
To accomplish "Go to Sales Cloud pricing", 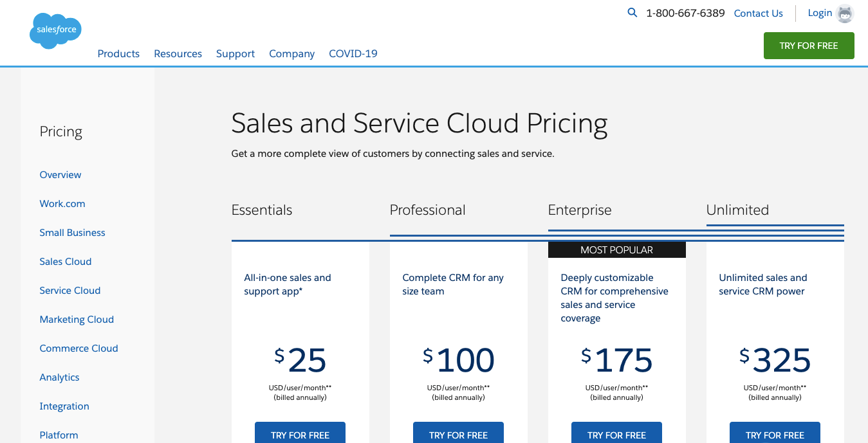I will pyautogui.click(x=66, y=262).
